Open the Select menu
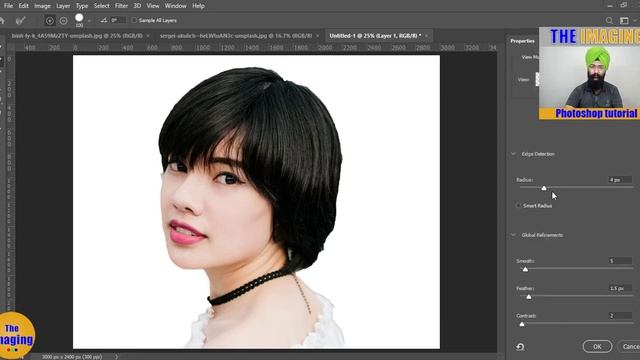Image resolution: width=640 pixels, height=360 pixels. [101, 6]
